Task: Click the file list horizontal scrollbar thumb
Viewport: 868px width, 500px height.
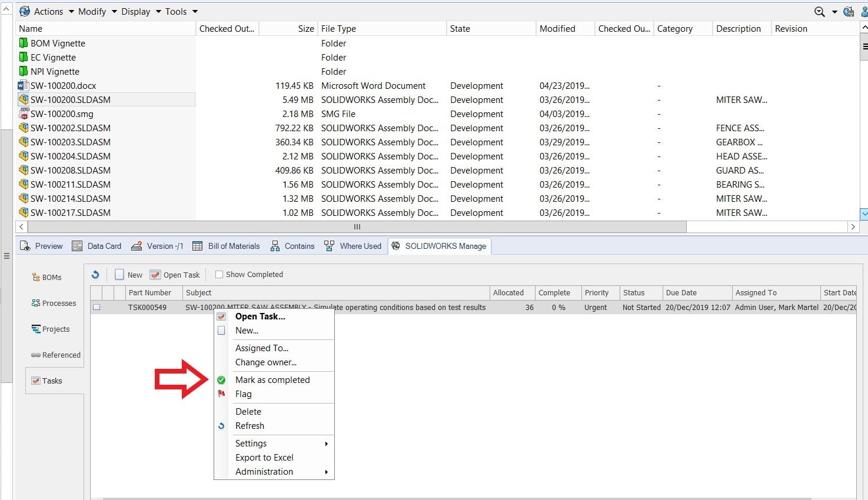Action: tap(357, 226)
